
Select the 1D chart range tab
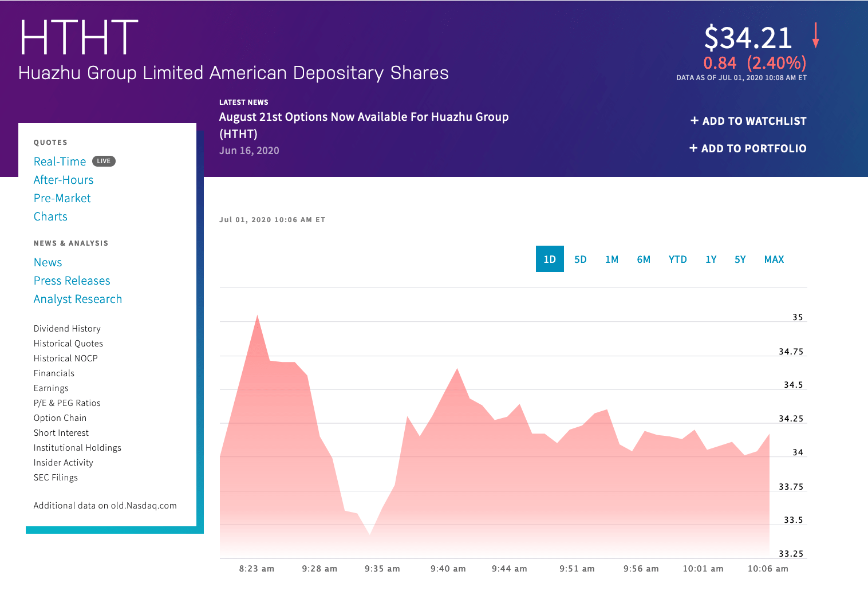550,259
